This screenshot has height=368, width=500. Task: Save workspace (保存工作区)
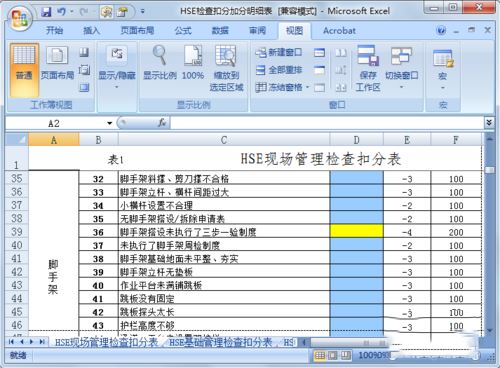tap(368, 68)
